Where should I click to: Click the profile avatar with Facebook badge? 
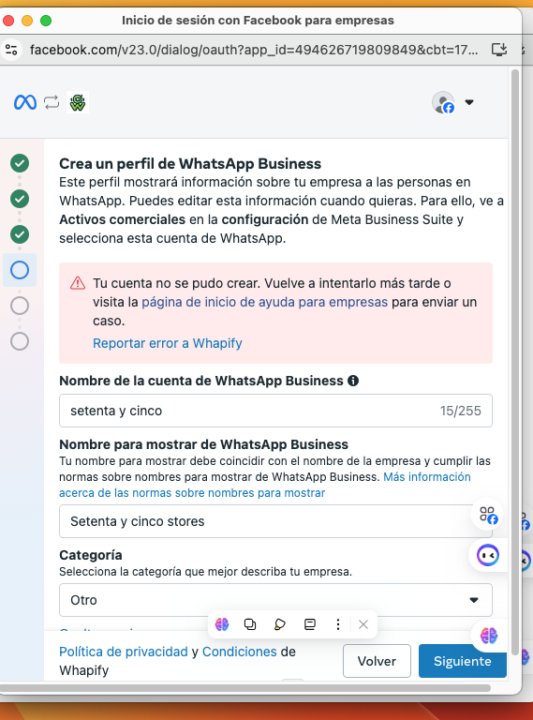point(443,102)
